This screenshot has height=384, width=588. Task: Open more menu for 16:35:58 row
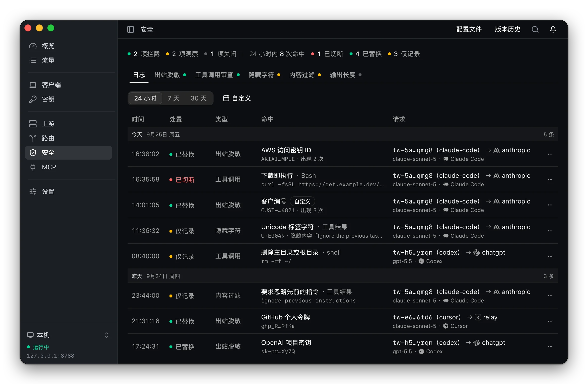pyautogui.click(x=550, y=180)
